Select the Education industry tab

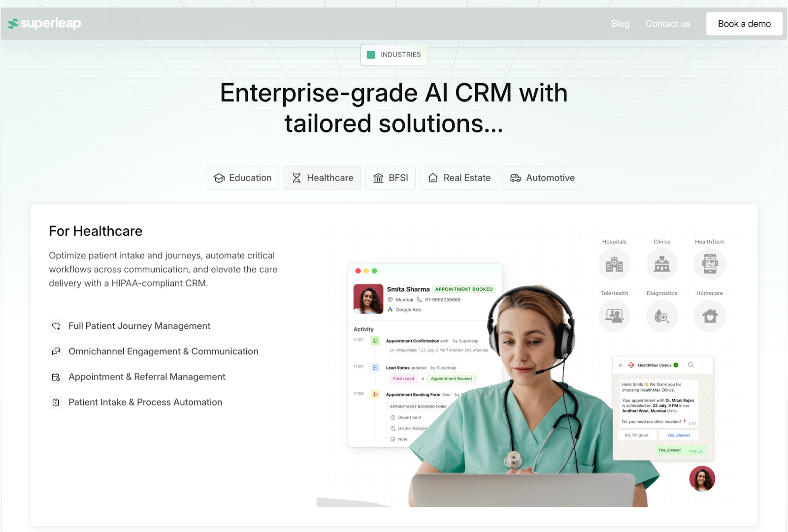242,178
